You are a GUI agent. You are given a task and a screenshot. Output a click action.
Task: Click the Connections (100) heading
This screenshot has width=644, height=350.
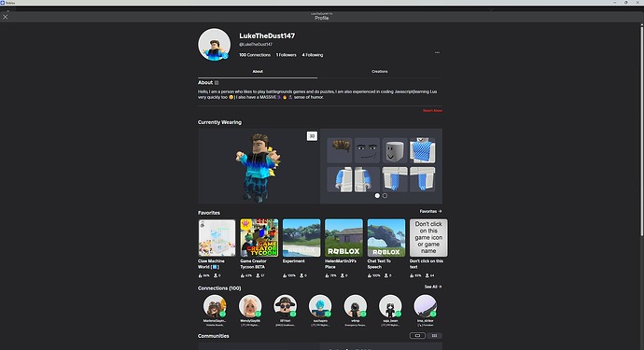tap(219, 288)
